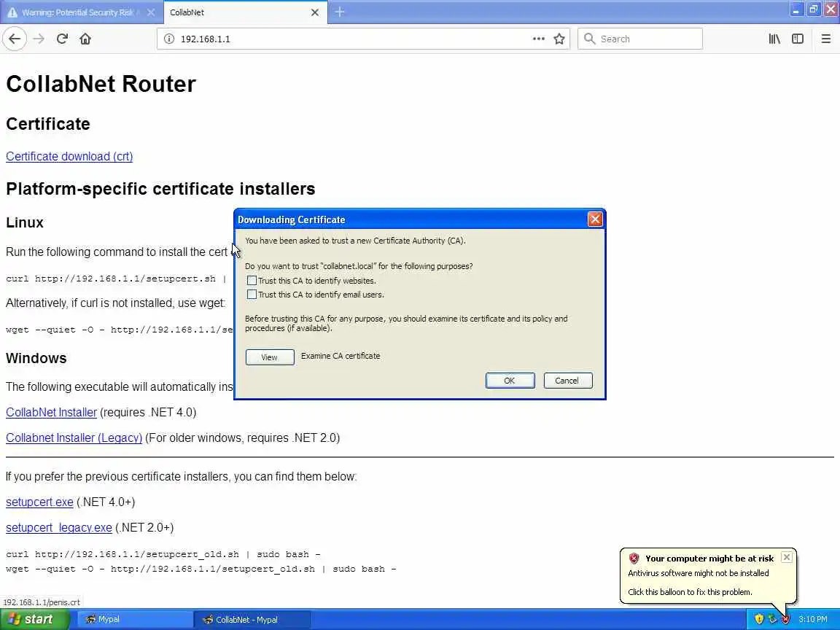This screenshot has width=840, height=630.
Task: Click the network connection tray icon
Action: click(x=772, y=619)
